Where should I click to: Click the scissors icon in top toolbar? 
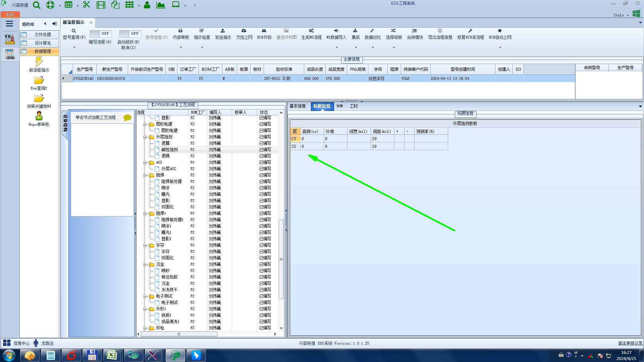pos(87,5)
